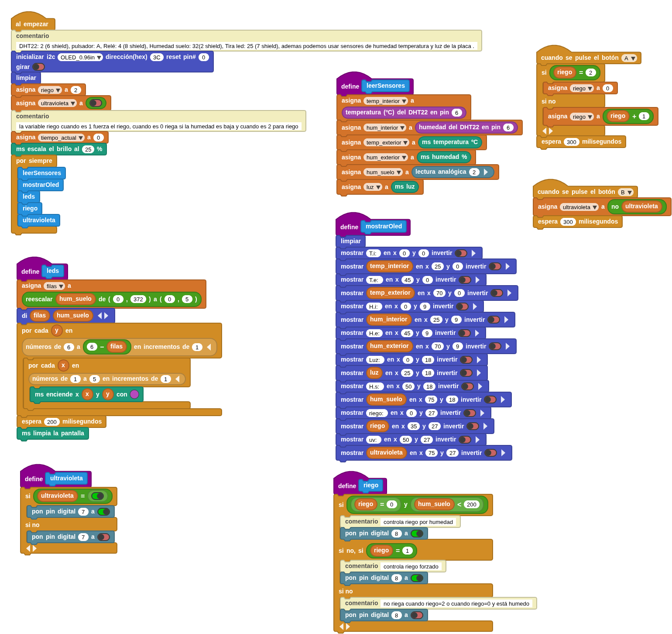This screenshot has height=634, width=672.
Task: Expand arrow on 'mostrar Luz:' row
Action: point(479,360)
